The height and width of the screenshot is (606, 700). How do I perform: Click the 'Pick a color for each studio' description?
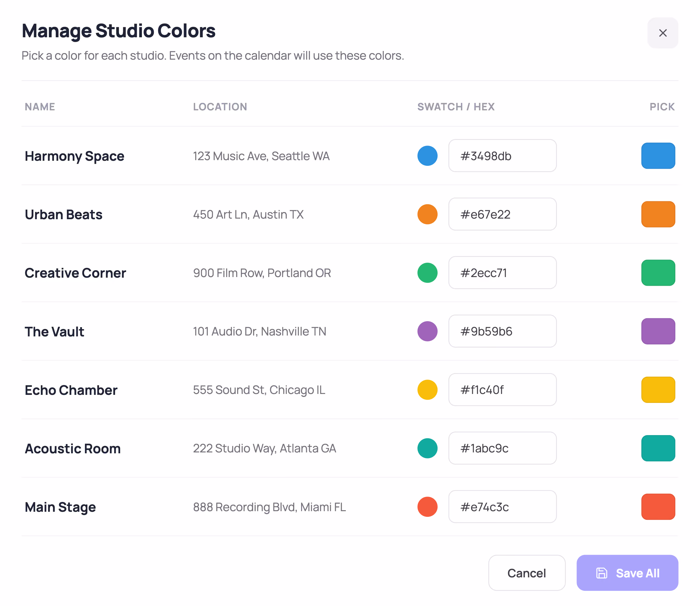pyautogui.click(x=213, y=55)
